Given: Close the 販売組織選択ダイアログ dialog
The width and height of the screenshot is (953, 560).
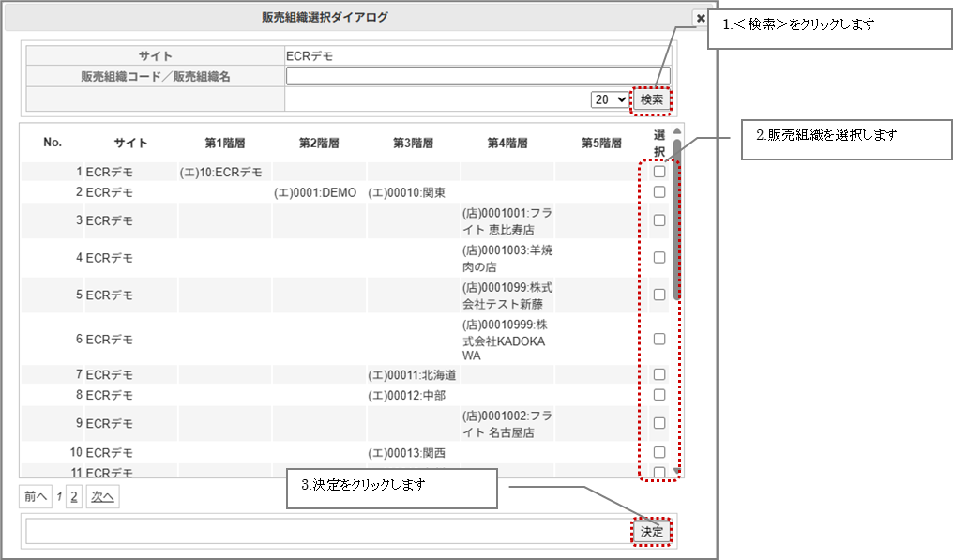Looking at the screenshot, I should pos(701,18).
